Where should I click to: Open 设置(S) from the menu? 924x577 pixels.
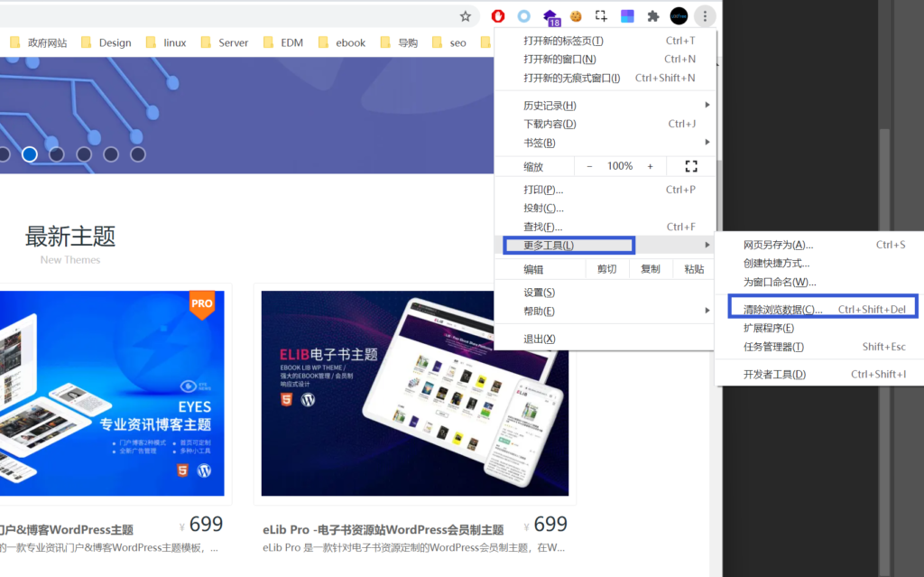point(605,293)
